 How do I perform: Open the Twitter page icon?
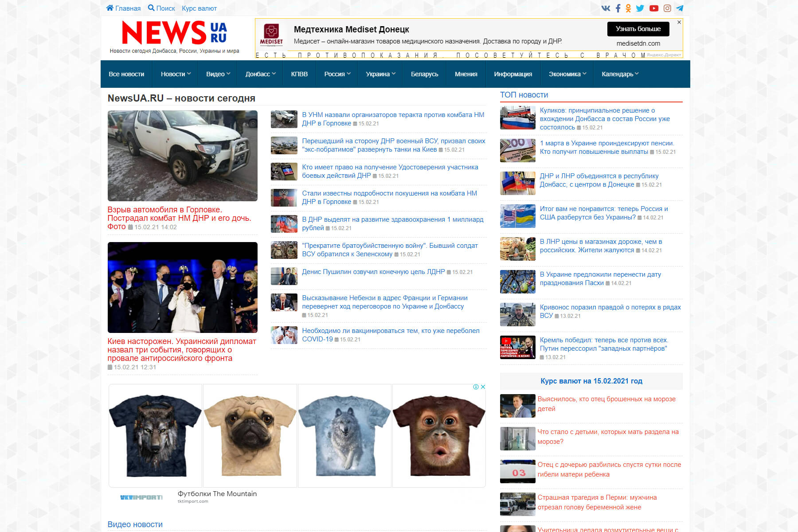640,8
